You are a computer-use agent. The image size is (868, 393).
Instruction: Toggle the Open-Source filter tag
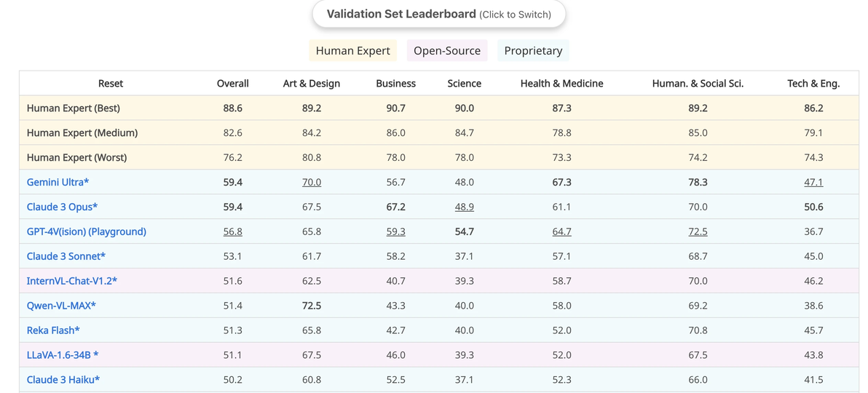(447, 51)
